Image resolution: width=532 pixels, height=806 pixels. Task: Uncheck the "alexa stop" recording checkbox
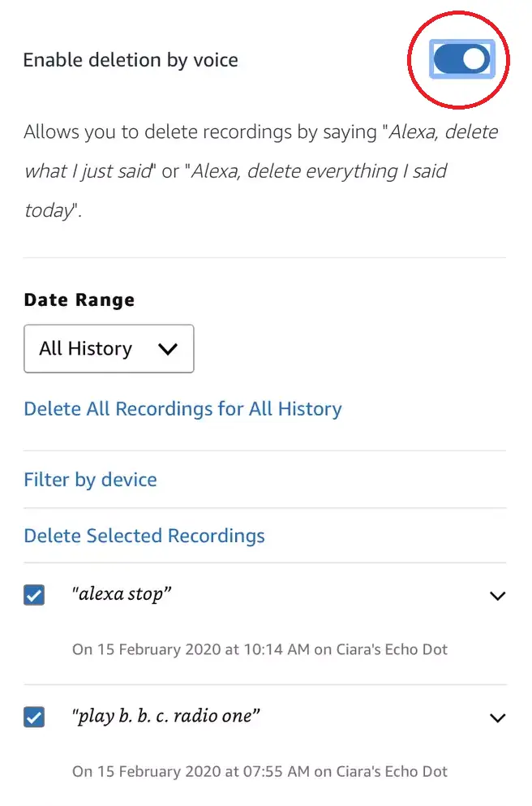[x=33, y=595]
